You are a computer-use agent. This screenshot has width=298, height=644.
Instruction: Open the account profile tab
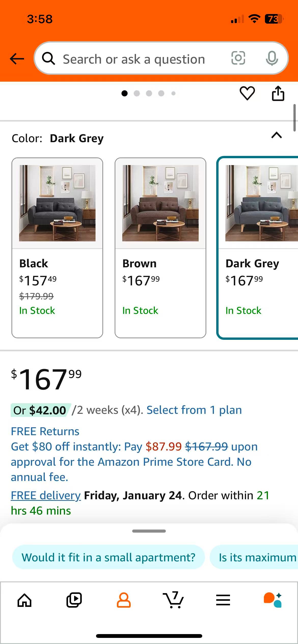[x=124, y=600]
